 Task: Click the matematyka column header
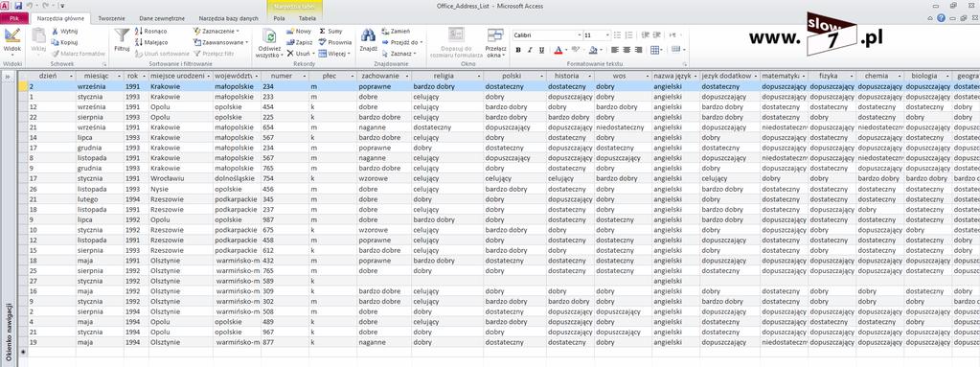tap(785, 76)
